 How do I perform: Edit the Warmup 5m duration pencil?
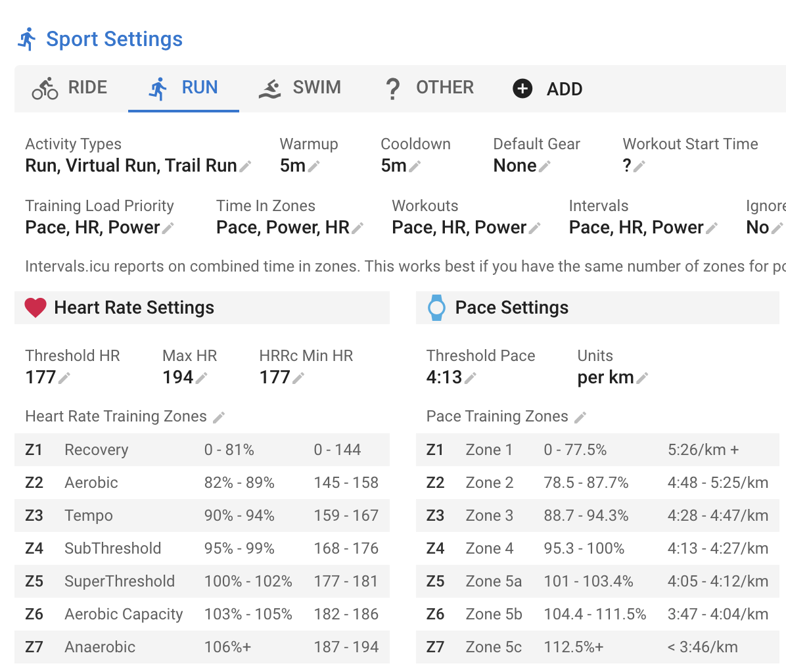click(314, 166)
